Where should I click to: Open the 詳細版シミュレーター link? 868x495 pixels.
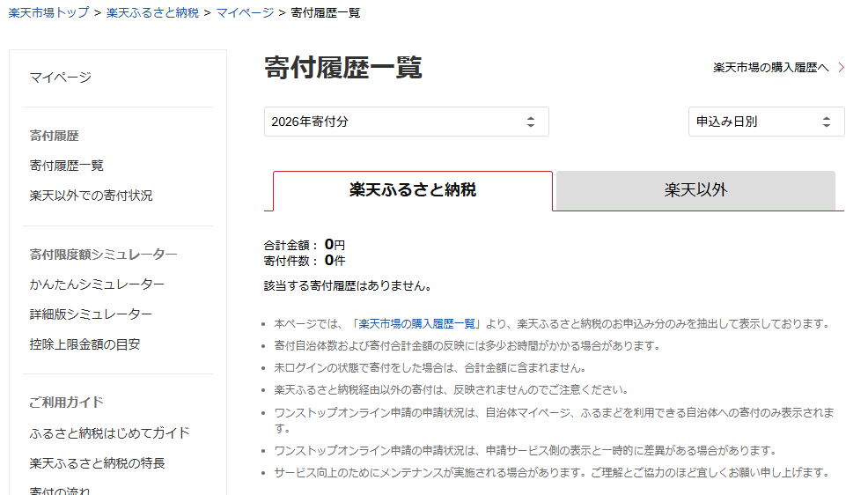point(91,314)
